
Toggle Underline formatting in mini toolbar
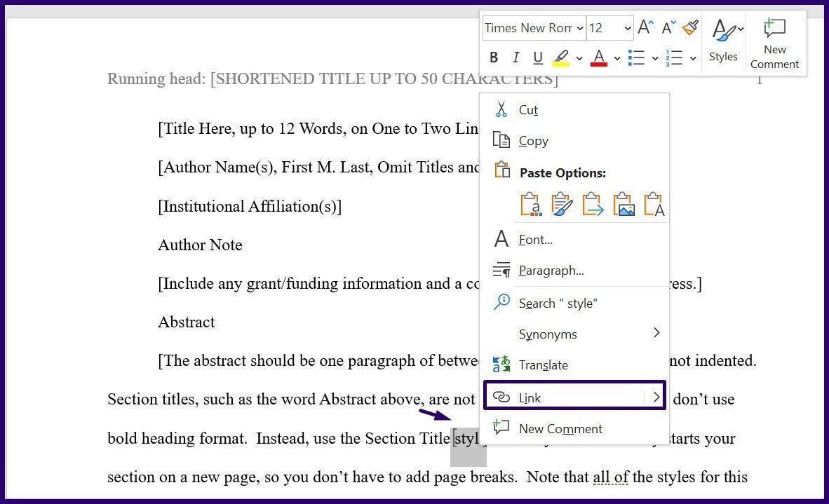click(x=538, y=57)
